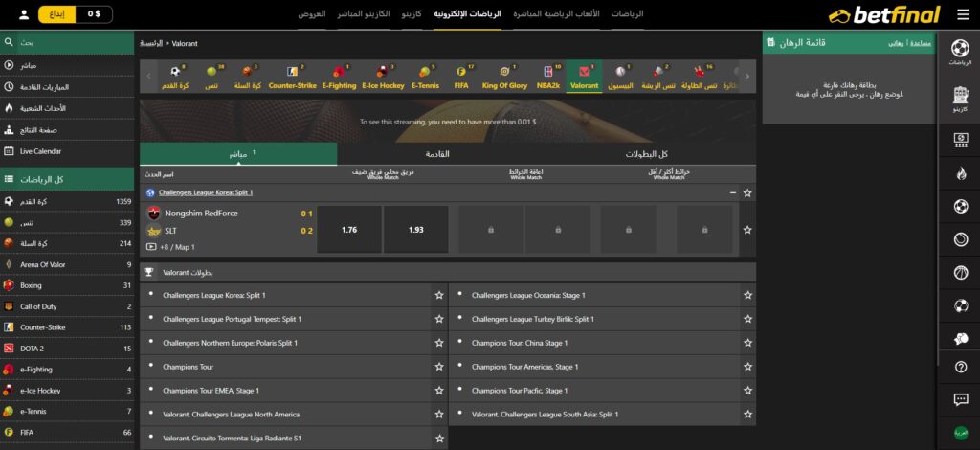Select Boxing in the sports list
This screenshot has width=980, height=450.
(x=68, y=285)
